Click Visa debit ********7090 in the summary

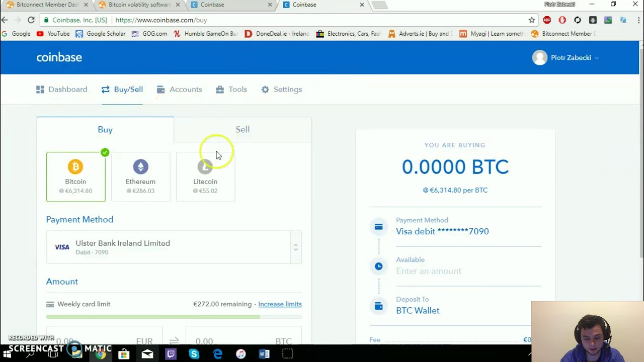click(x=442, y=231)
